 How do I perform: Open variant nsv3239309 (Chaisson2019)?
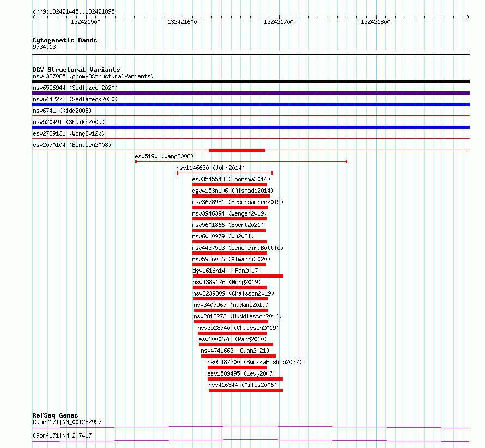coord(233,293)
